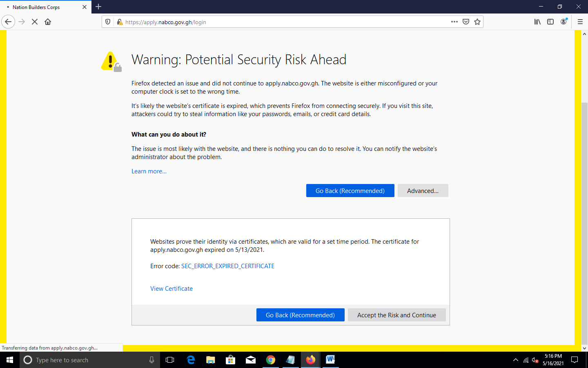Go to the Firefox Home page icon

point(48,22)
